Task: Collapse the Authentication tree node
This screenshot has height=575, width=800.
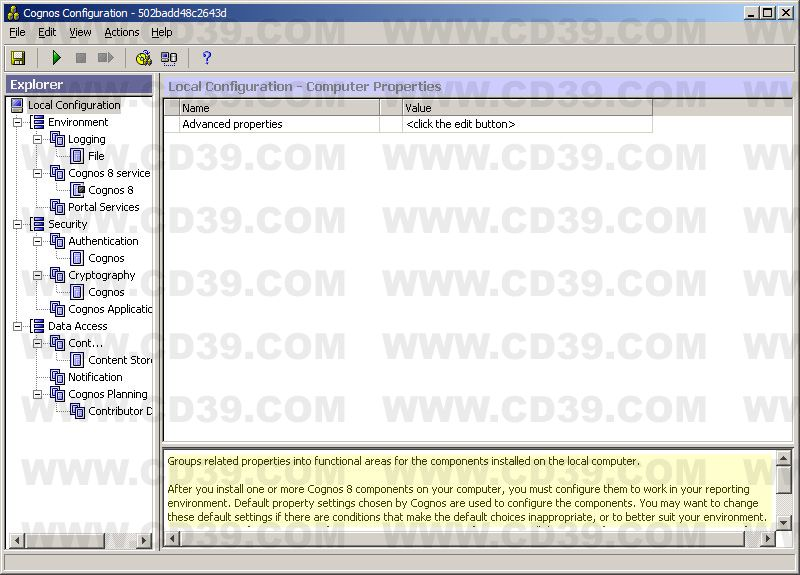Action: tap(38, 241)
